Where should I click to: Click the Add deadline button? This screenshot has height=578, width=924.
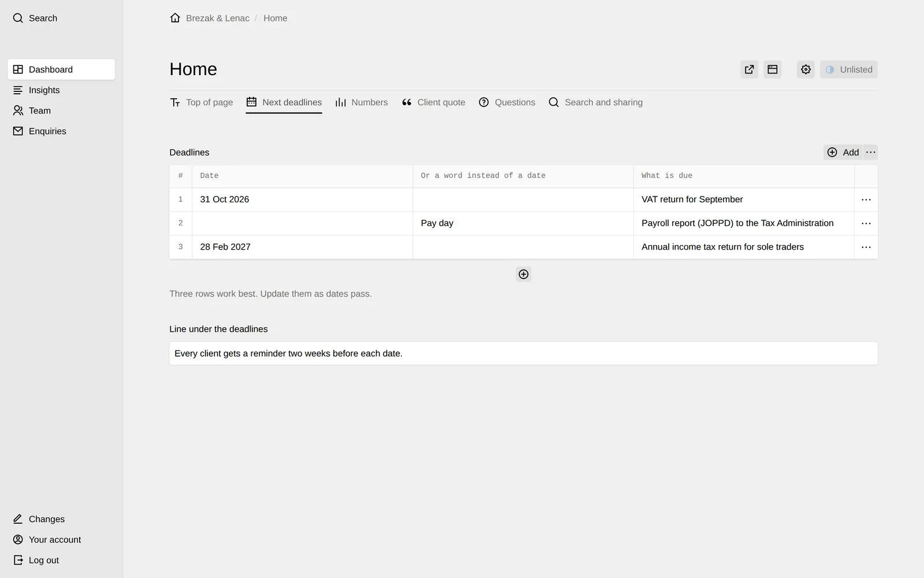tap(843, 153)
